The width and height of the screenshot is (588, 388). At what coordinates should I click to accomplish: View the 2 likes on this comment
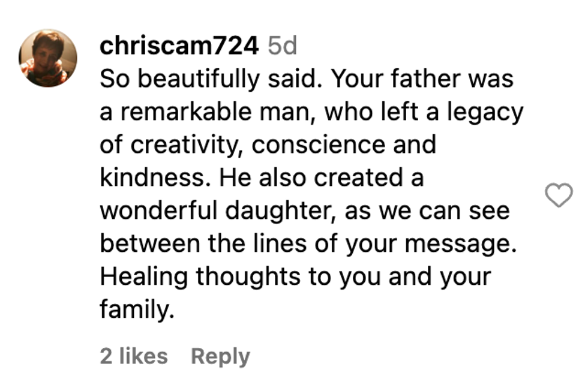pos(133,356)
